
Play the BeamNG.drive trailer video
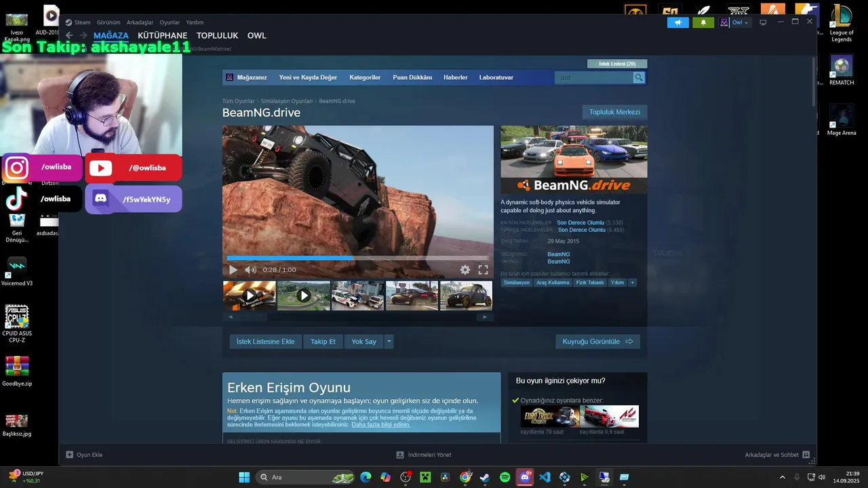pos(233,270)
